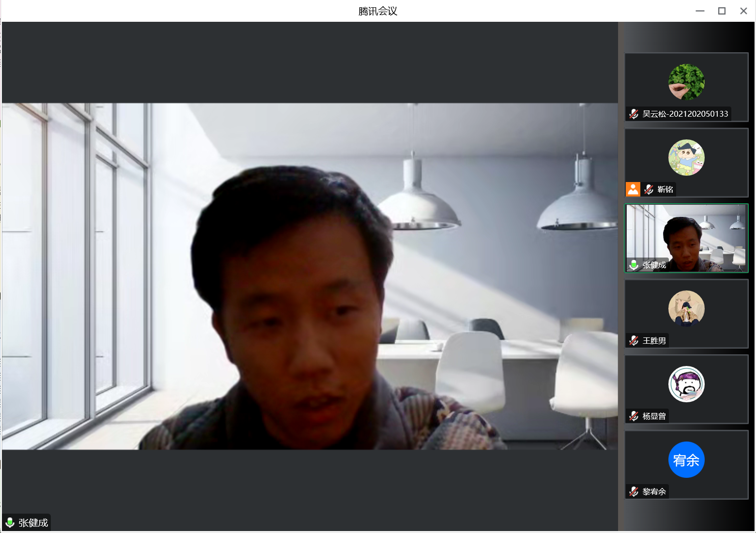Click the 黎有余 name label

654,492
